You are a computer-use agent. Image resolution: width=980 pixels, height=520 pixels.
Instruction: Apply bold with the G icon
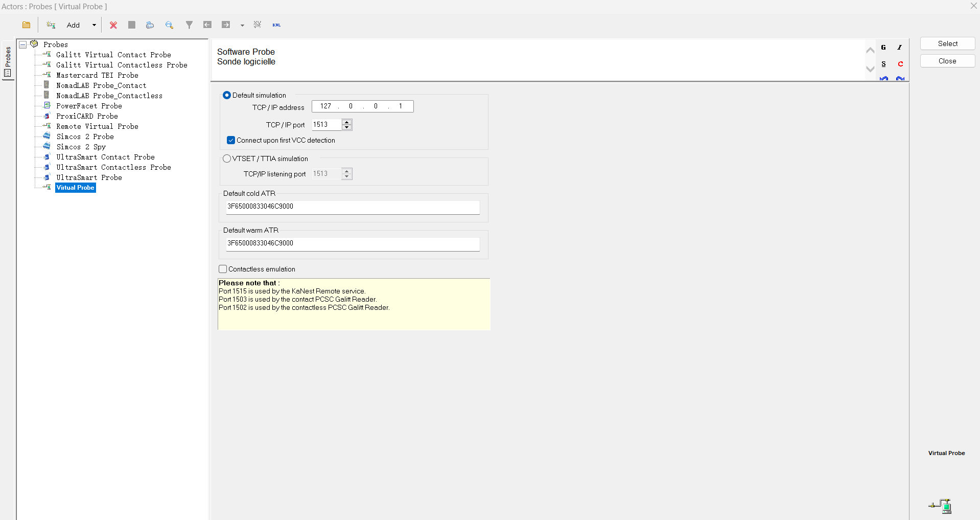click(883, 48)
